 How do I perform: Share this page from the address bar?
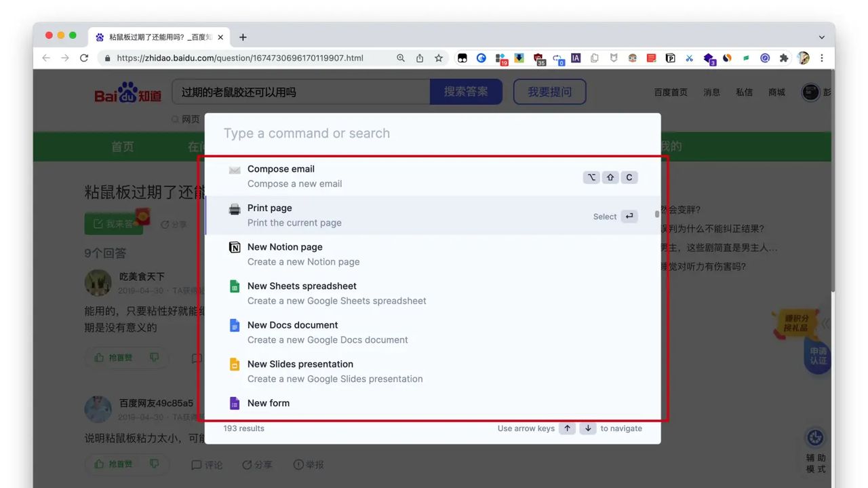pos(420,58)
